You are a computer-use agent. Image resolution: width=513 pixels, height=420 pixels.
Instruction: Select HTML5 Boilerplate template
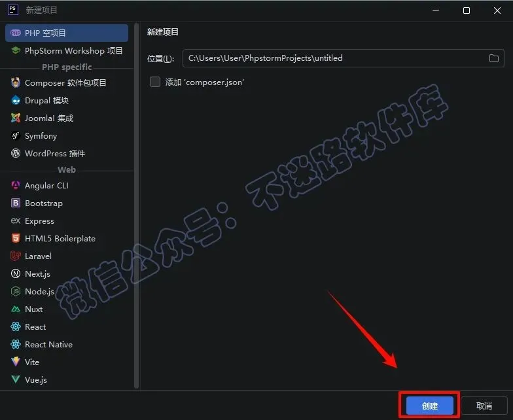click(x=67, y=238)
